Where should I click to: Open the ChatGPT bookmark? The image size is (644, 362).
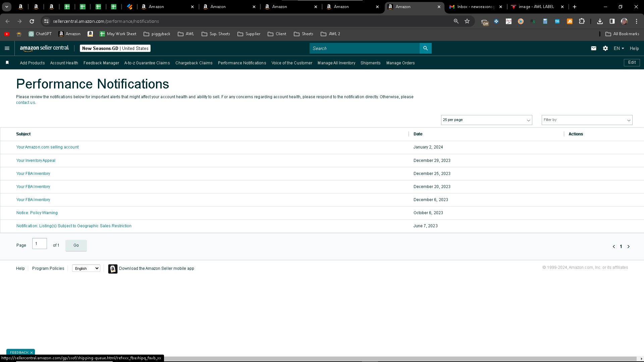coord(40,34)
